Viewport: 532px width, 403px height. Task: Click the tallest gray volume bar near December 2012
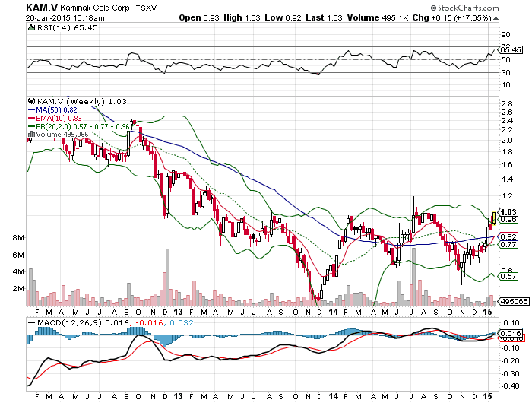click(167, 277)
